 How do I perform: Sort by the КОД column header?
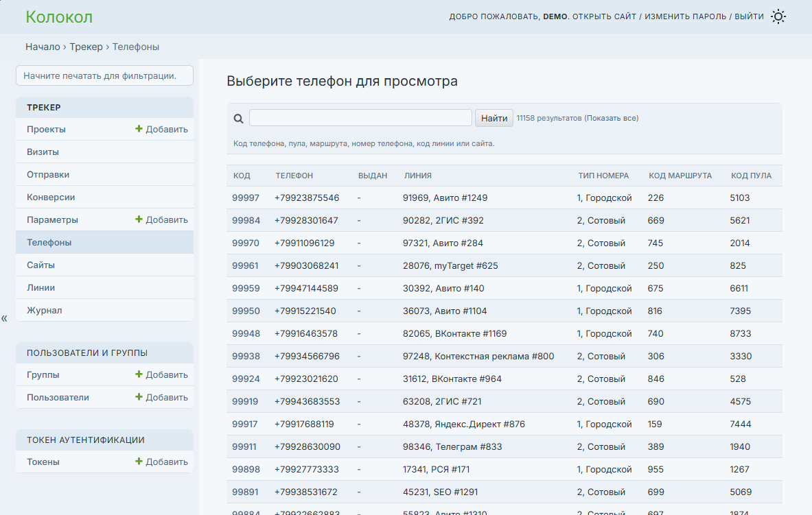tap(242, 176)
